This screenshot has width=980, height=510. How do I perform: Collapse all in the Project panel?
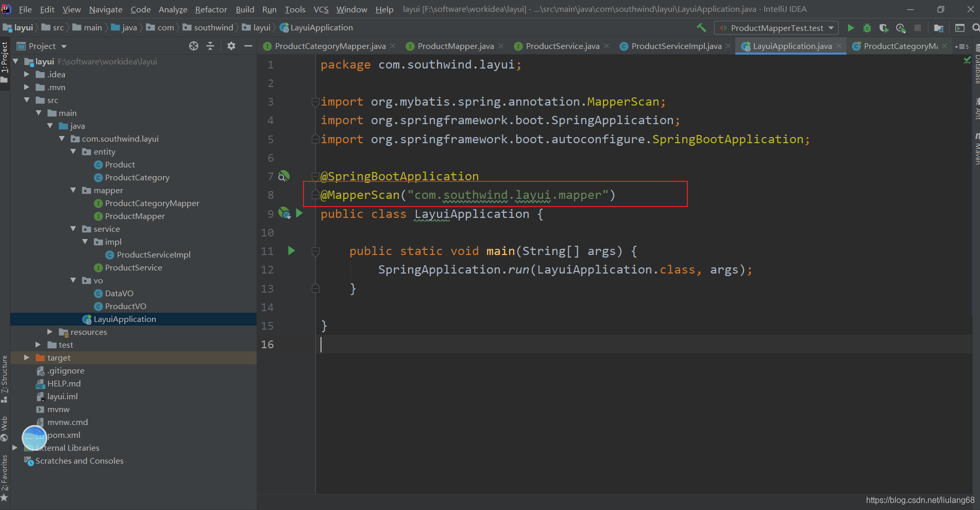coord(210,46)
